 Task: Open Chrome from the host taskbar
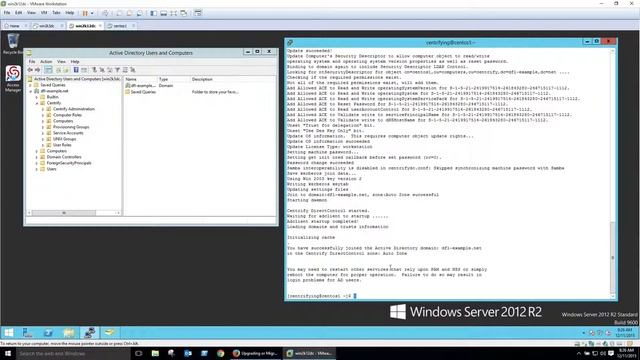[220, 353]
